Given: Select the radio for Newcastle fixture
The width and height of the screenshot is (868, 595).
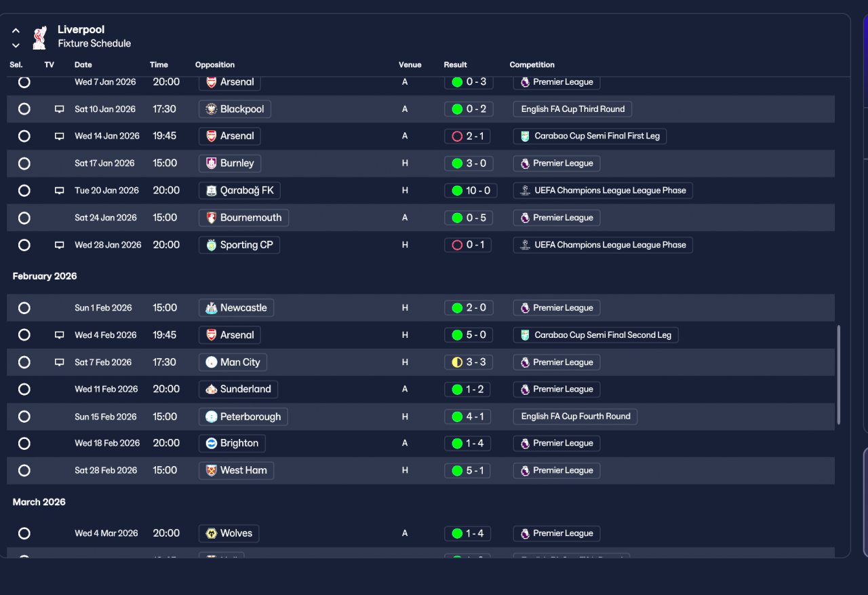Looking at the screenshot, I should (24, 308).
